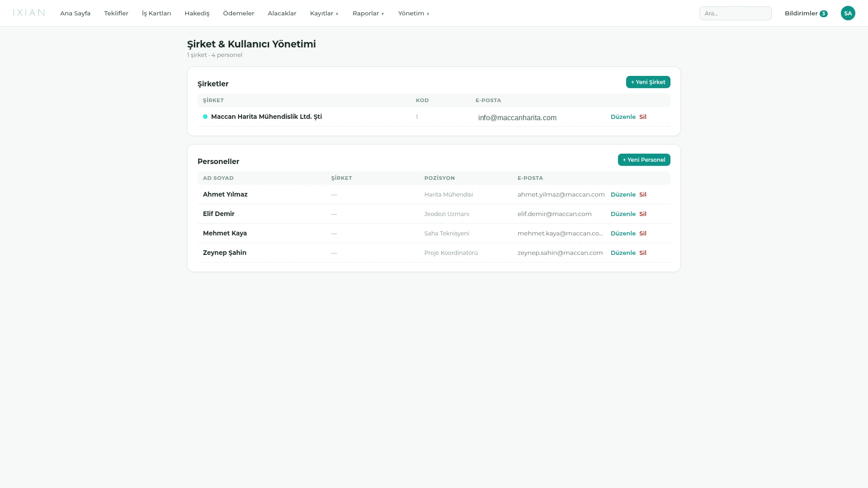The height and width of the screenshot is (488, 868).
Task: Focus the Ara search field
Action: [735, 13]
